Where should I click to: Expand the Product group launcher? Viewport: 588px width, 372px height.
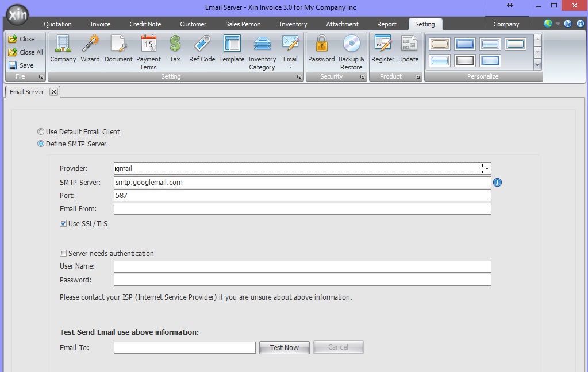(x=417, y=77)
